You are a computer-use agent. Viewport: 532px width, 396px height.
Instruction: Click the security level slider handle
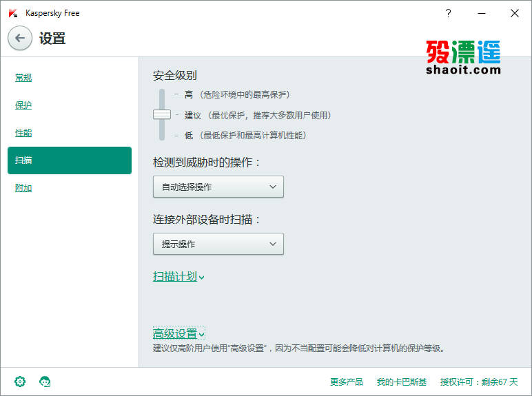[x=162, y=114]
